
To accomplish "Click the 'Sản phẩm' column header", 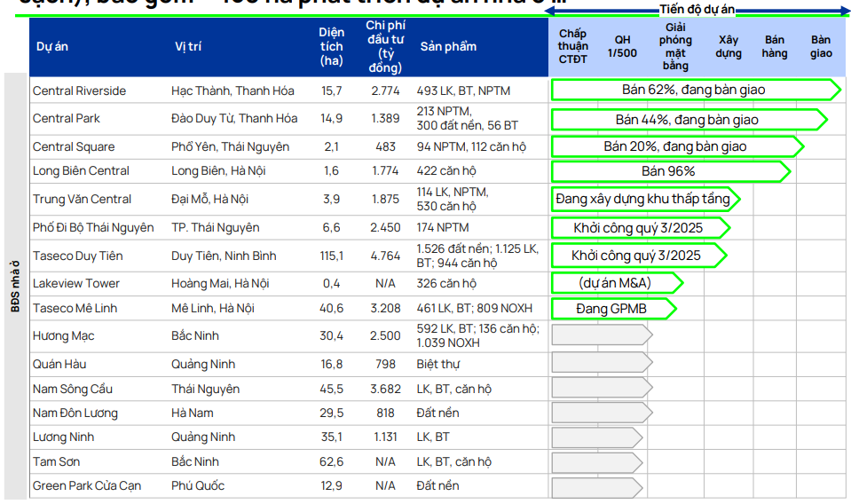I will (x=448, y=47).
